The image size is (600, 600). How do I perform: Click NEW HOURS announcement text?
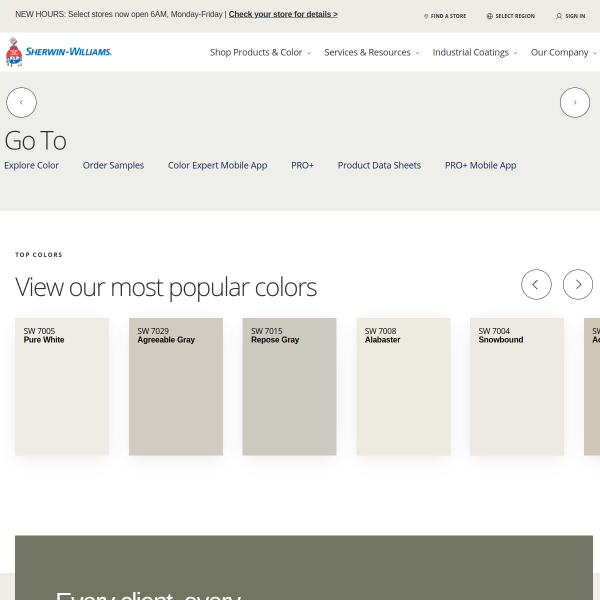pos(121,15)
